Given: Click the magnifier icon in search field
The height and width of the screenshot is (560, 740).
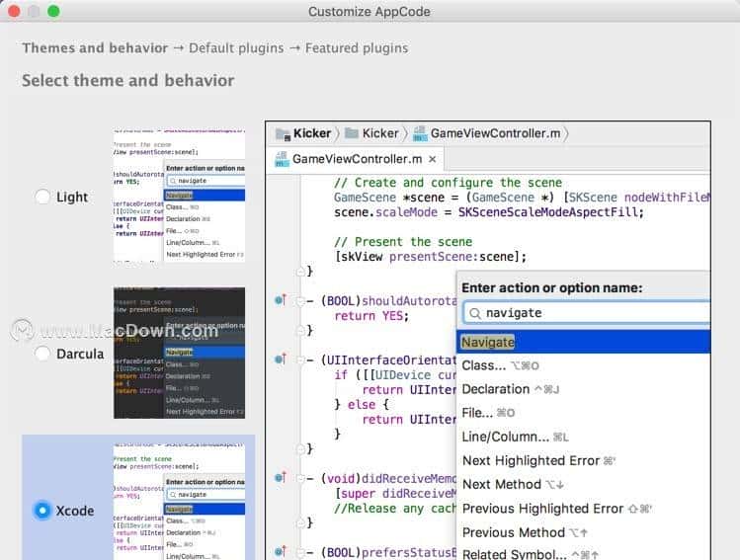Looking at the screenshot, I should coord(475,313).
